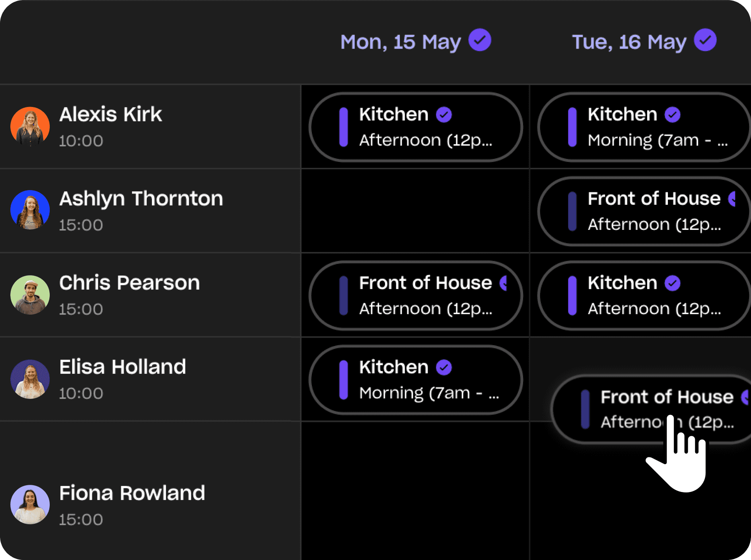This screenshot has height=560, width=751.
Task: Open Fiona Rowland's employee name
Action: click(x=132, y=493)
